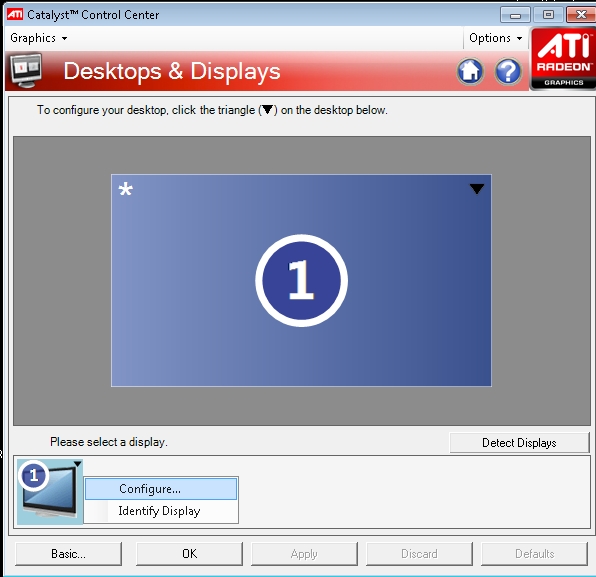The height and width of the screenshot is (577, 596).
Task: Open the Graphics dropdown menu
Action: (38, 38)
